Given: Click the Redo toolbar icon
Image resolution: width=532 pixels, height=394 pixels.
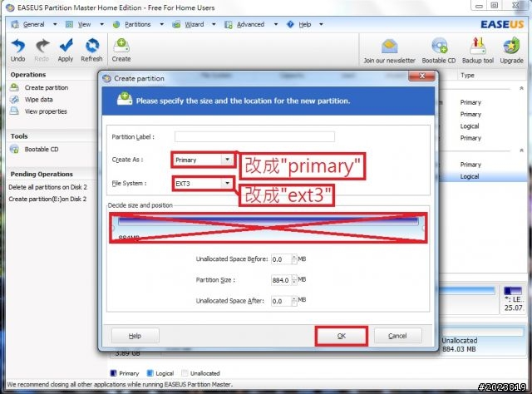Looking at the screenshot, I should (42, 50).
